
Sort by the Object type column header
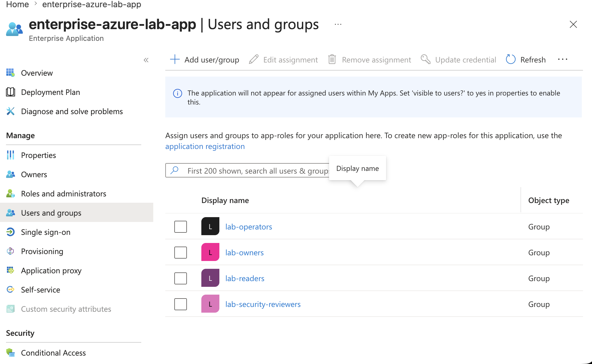point(549,200)
